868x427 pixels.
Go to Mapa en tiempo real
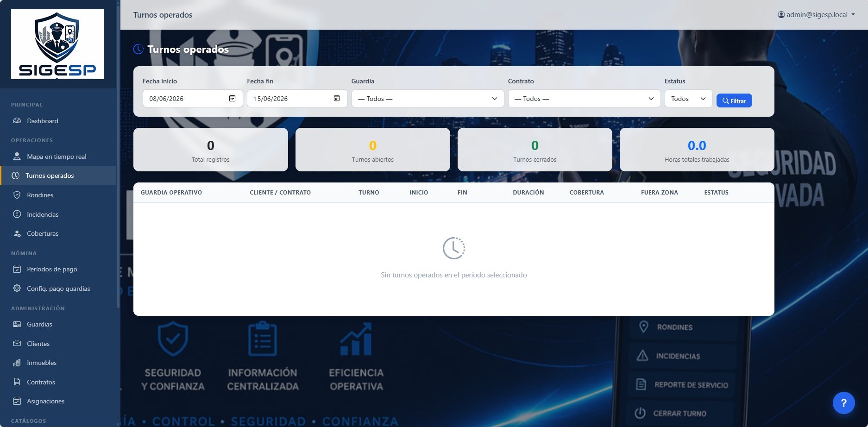point(58,157)
